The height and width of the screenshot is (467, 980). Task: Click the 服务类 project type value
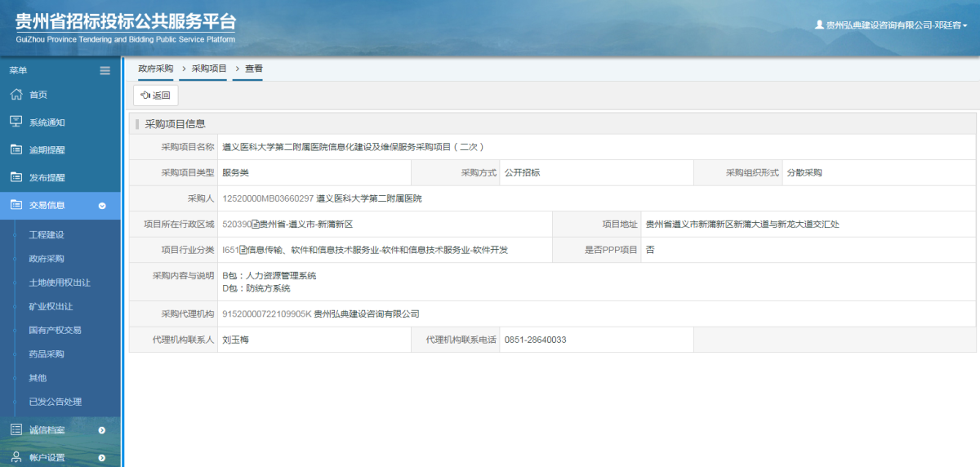click(x=236, y=172)
